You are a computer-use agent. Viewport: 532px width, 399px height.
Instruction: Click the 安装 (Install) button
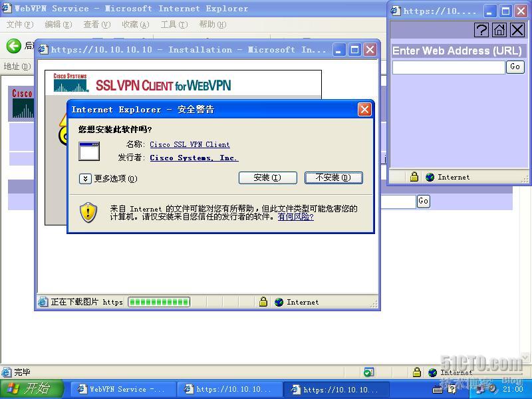(268, 178)
